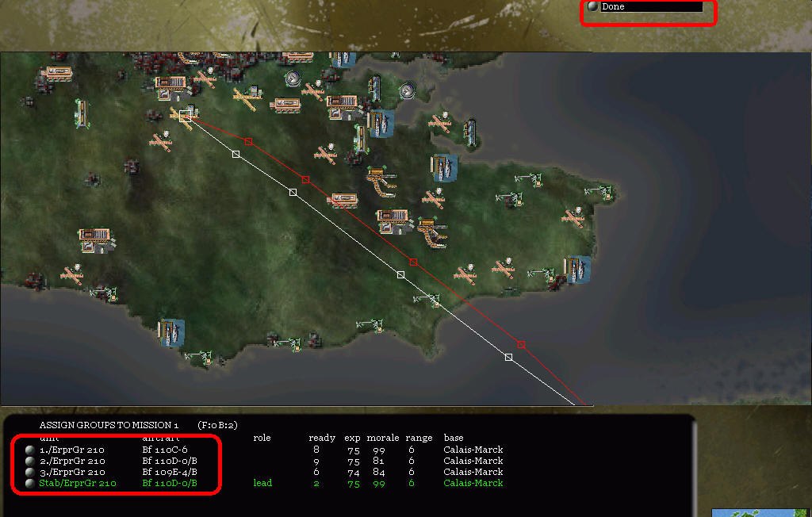
Task: Select the first red waypoint near the target
Action: tap(248, 142)
